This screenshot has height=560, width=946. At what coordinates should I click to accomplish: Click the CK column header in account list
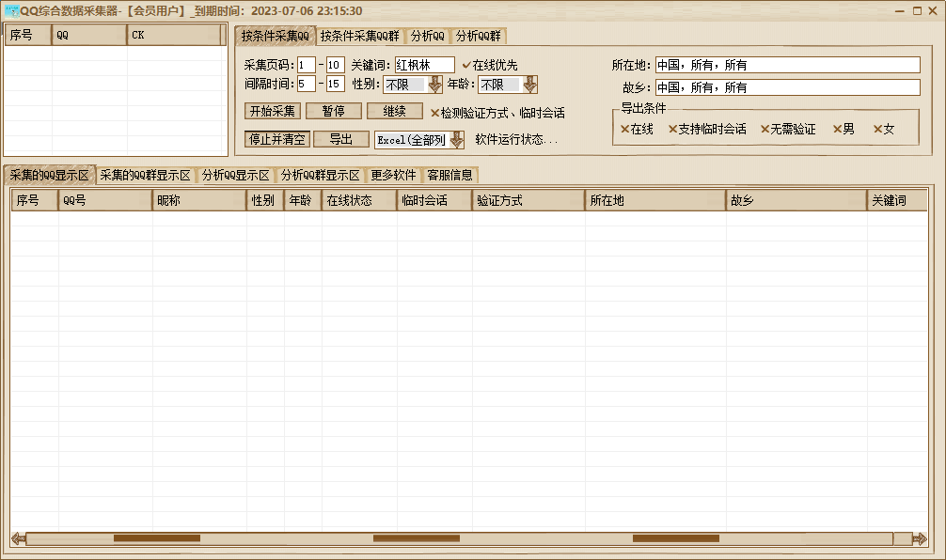coord(174,35)
